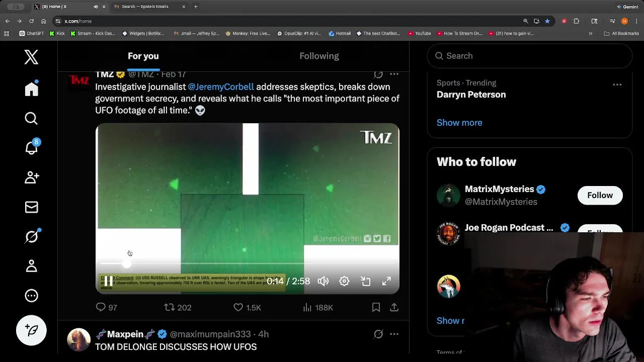Screen dimensions: 644x362
Task: Open a new browser tab
Action: pyautogui.click(x=196, y=7)
